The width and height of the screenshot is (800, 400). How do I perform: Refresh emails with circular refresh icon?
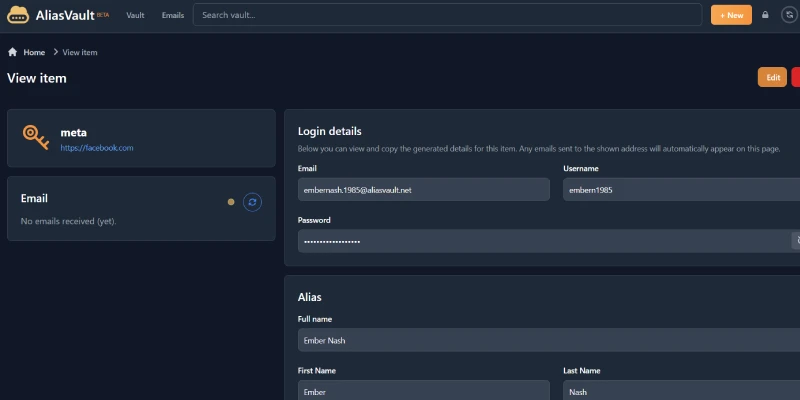252,202
